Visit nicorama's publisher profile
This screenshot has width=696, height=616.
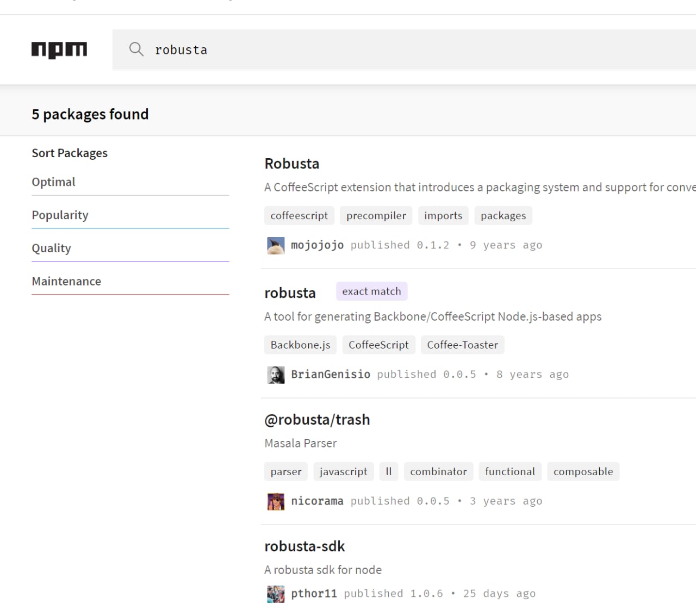[317, 501]
